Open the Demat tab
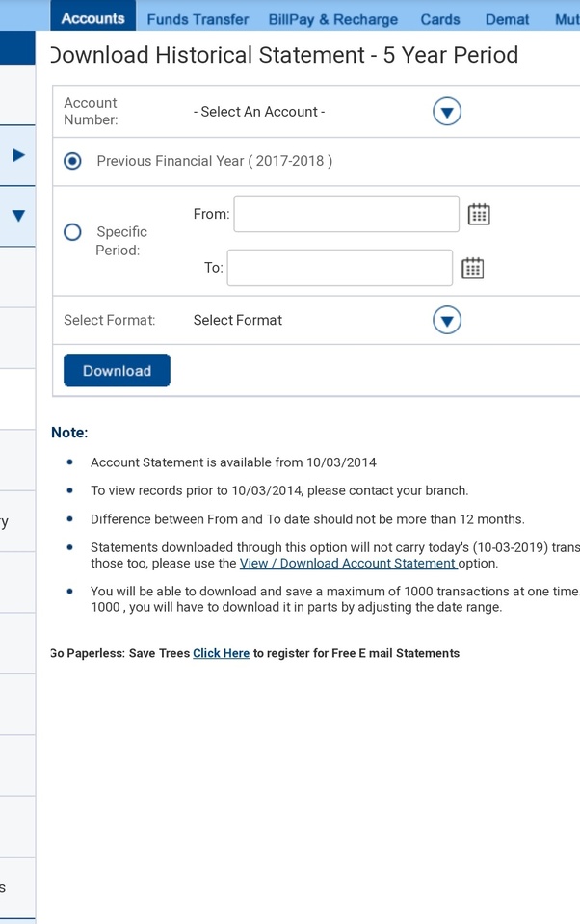The image size is (580, 924). click(x=507, y=19)
